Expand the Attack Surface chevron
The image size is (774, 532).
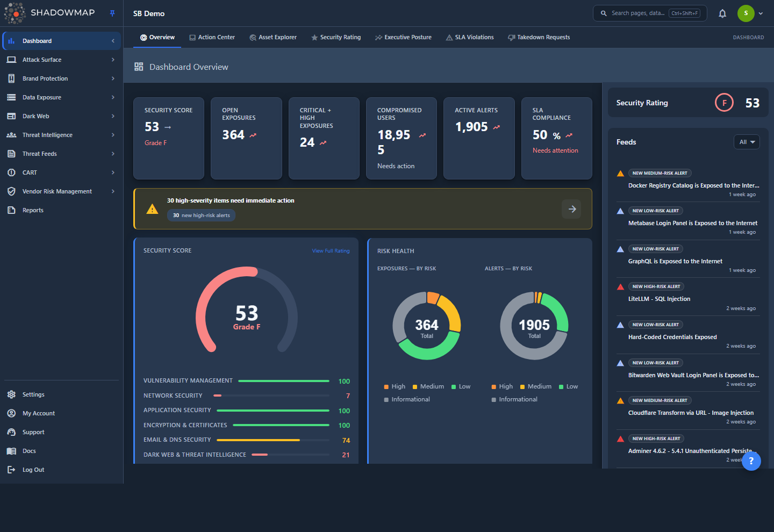[113, 60]
